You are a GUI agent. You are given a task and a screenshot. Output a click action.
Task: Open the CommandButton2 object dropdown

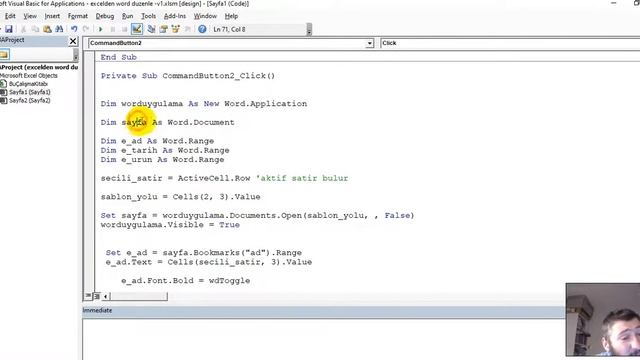coord(369,43)
